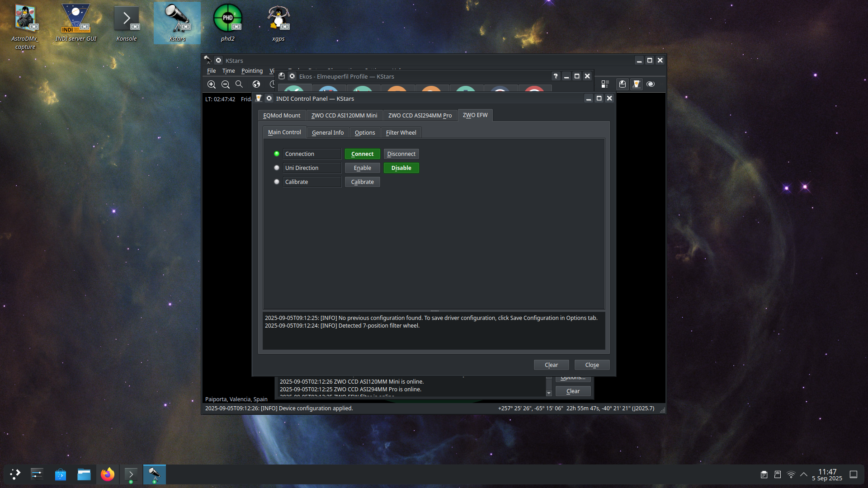Launch the INDI server GUI desktop icon
Viewport: 868px width, 488px height.
[x=76, y=23]
